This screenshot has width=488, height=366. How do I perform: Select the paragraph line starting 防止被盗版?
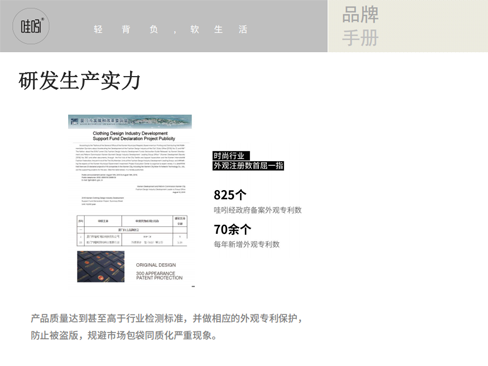124,335
